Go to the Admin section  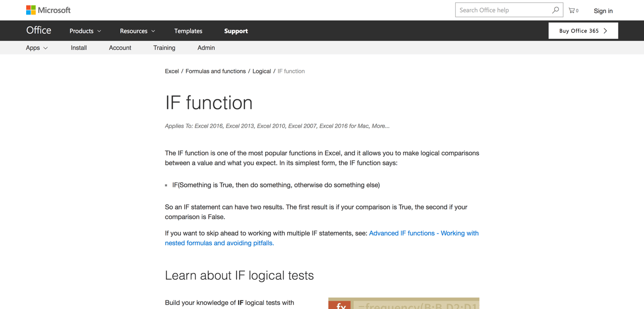[206, 48]
